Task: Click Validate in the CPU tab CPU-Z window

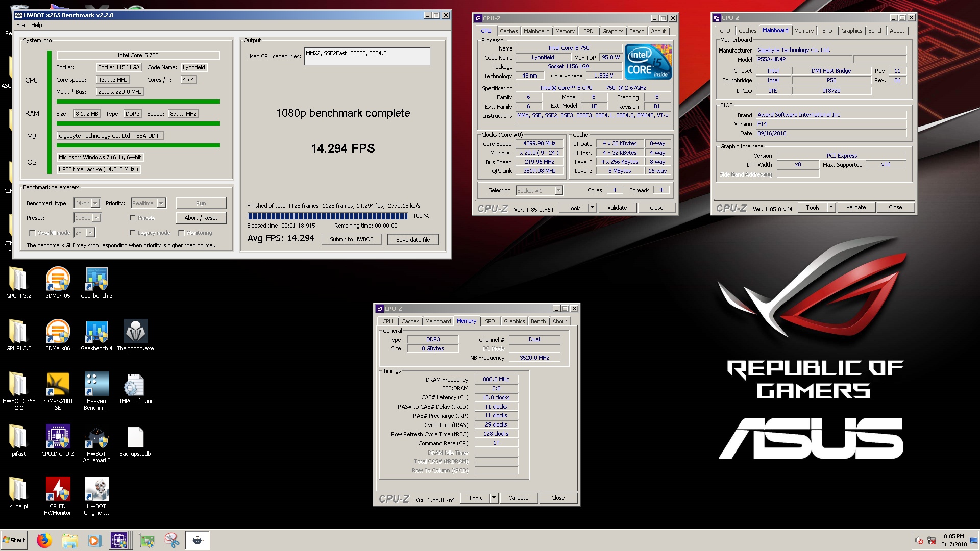Action: [617, 208]
